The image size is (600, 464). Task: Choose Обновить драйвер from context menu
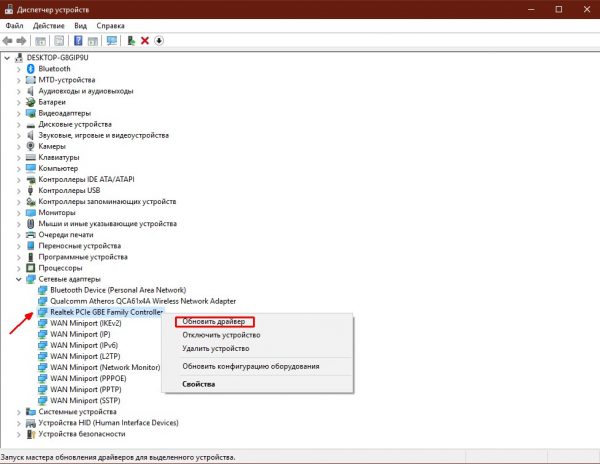coord(214,322)
